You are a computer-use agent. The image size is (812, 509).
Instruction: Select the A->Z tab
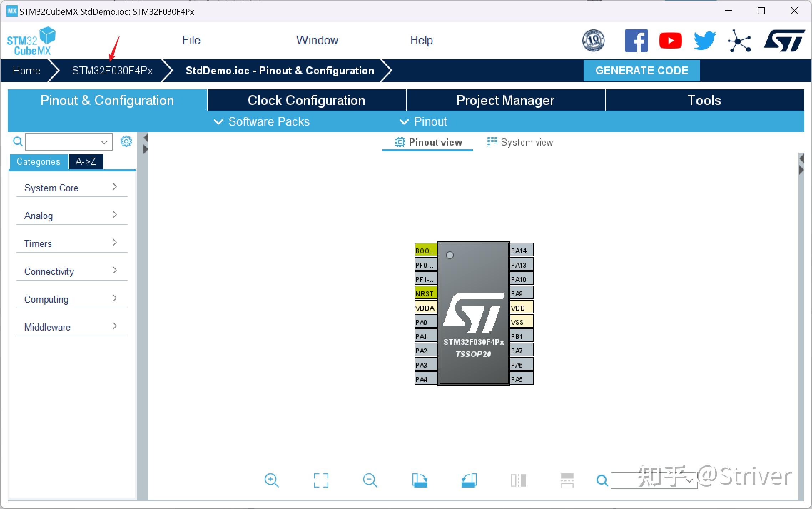pos(86,162)
